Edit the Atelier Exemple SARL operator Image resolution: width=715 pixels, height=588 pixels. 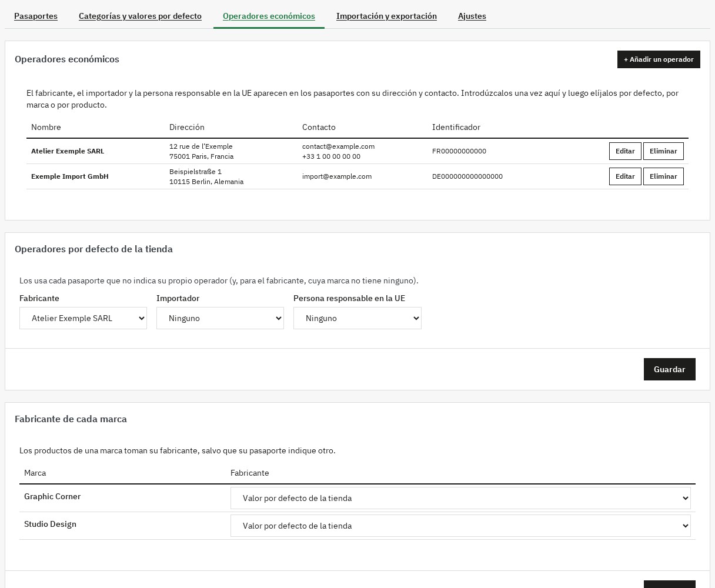[x=625, y=151]
